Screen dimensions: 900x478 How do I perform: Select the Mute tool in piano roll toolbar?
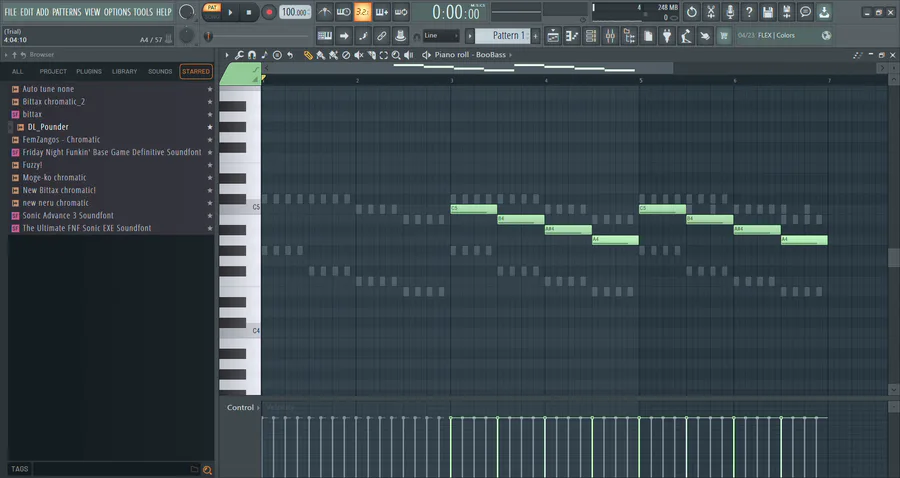[x=359, y=55]
